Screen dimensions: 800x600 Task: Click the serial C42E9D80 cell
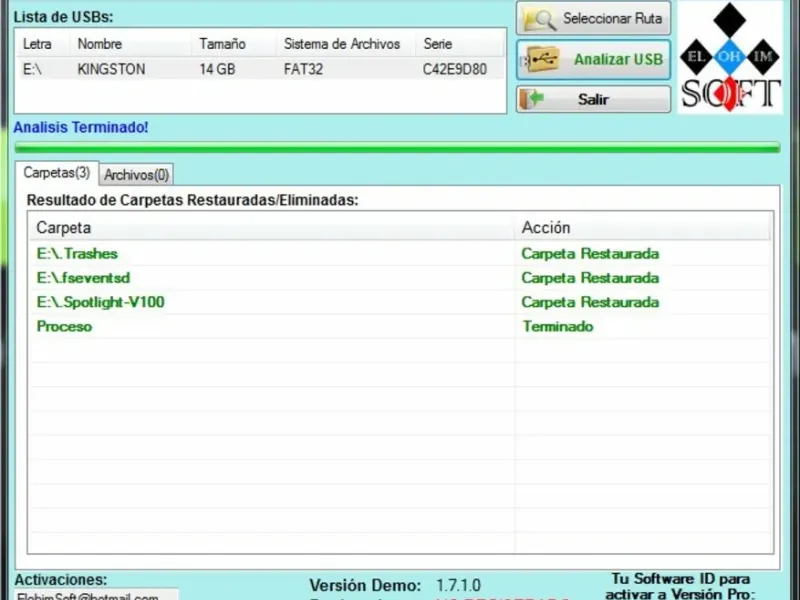point(455,69)
